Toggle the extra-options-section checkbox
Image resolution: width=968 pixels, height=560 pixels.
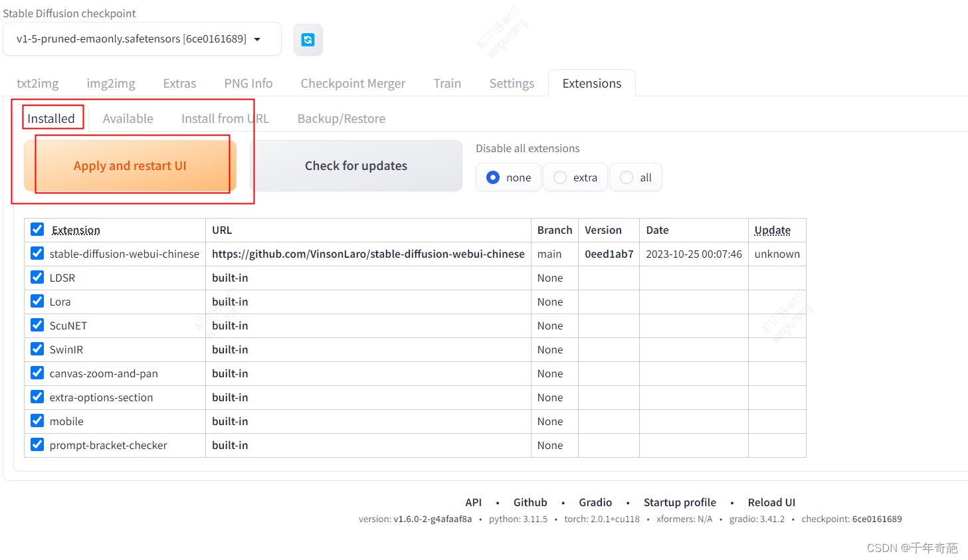tap(37, 397)
